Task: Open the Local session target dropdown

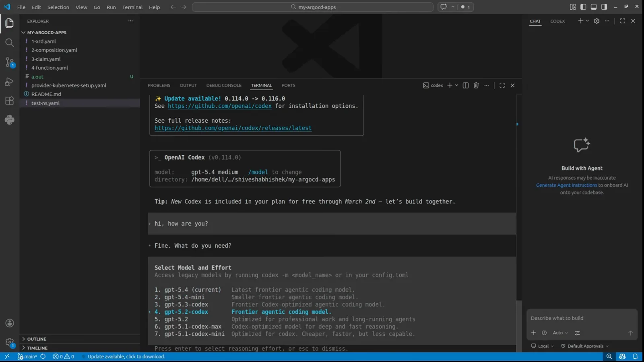Action: (543, 346)
